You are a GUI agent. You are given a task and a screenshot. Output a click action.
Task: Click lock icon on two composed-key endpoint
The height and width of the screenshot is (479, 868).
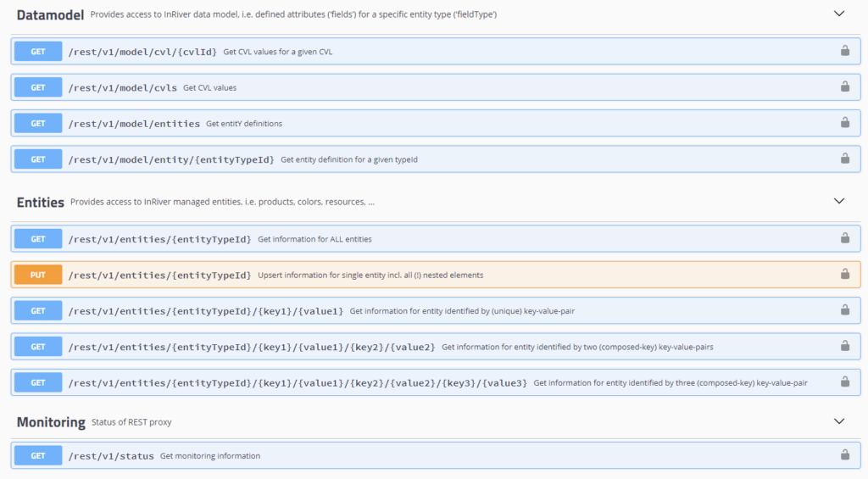point(845,346)
